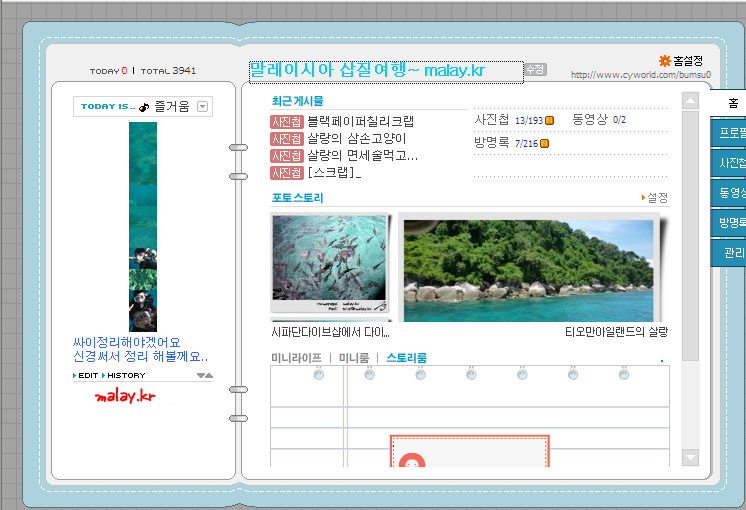Click the orange face storyroom sticker
The height and width of the screenshot is (510, 746).
[412, 460]
